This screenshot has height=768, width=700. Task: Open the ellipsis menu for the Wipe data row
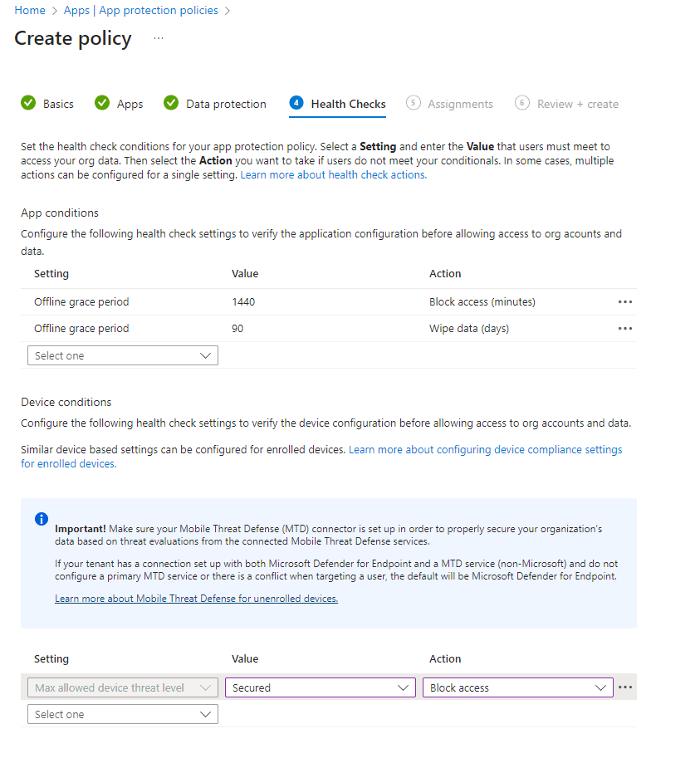coord(626,328)
